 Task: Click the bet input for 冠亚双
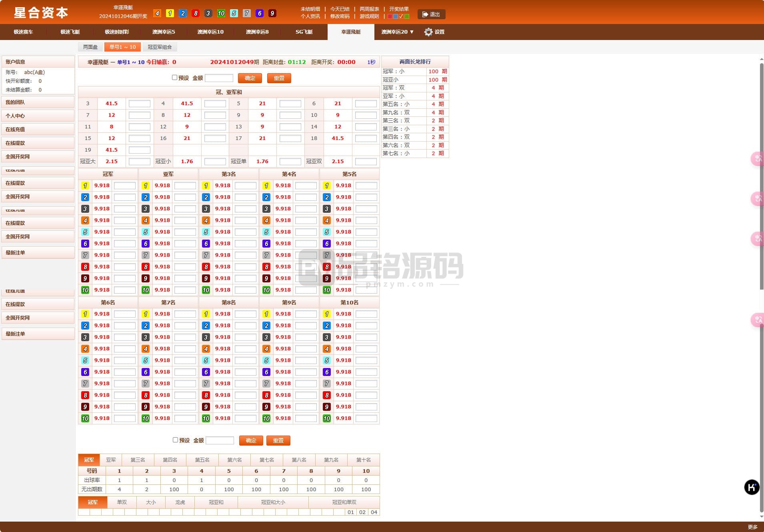point(366,162)
